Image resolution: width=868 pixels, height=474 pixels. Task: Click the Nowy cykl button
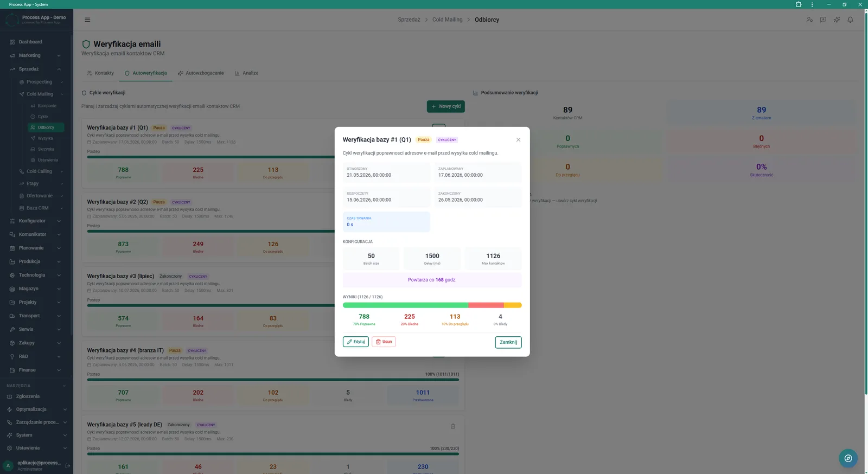(446, 106)
